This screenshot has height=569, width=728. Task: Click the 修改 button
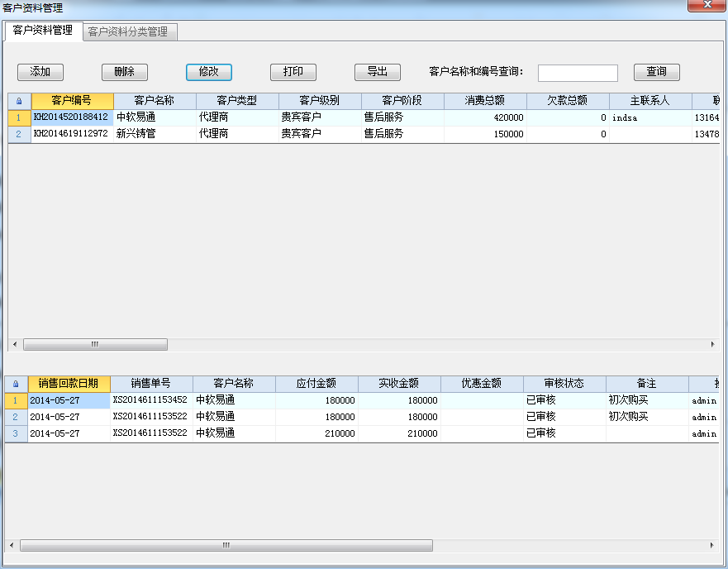click(x=208, y=72)
